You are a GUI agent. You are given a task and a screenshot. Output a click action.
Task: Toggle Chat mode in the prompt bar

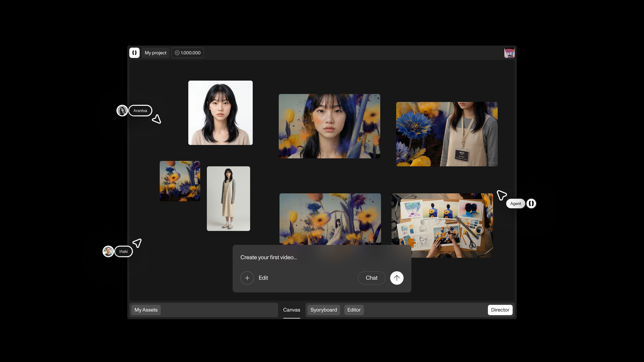371,278
